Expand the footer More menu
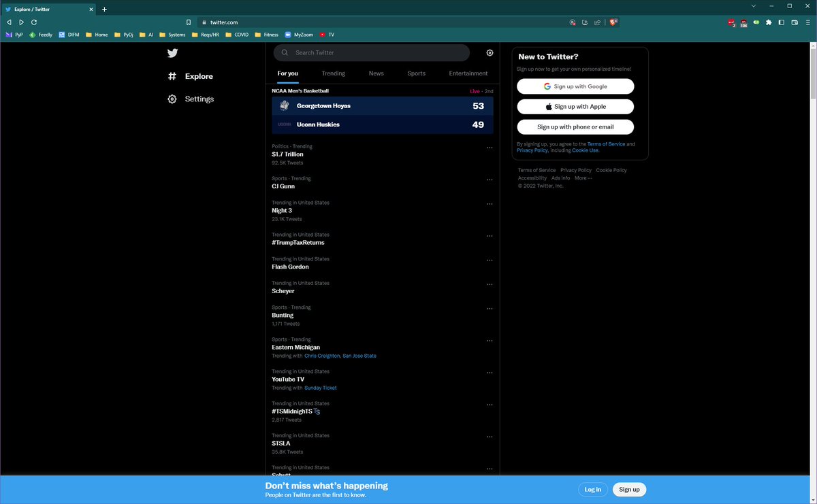This screenshot has height=504, width=817. [x=583, y=178]
